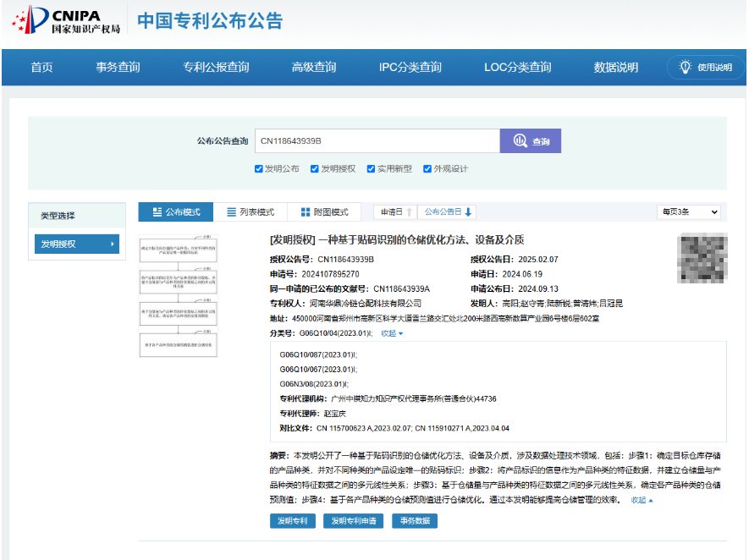Click the 发明专利 button
The height and width of the screenshot is (560, 749).
click(x=293, y=521)
